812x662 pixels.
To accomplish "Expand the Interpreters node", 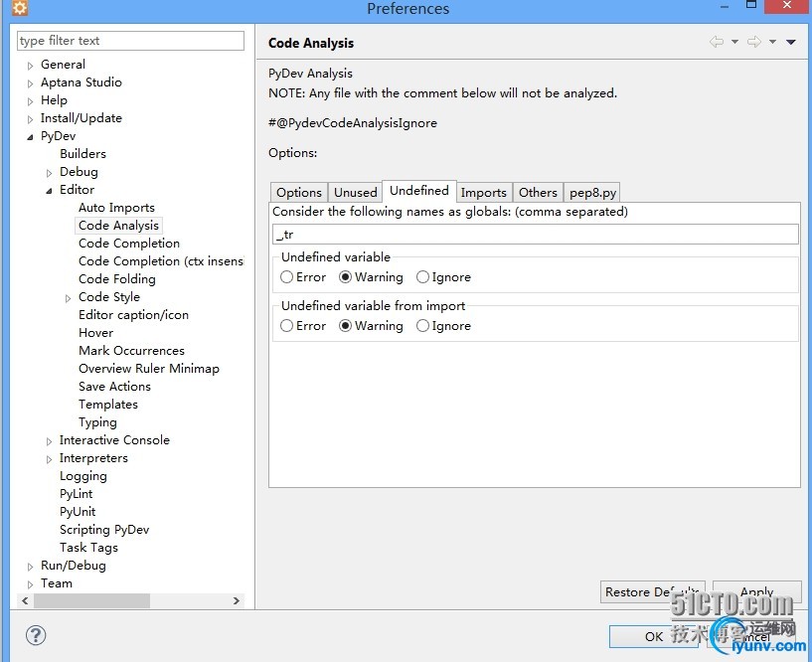I will click(49, 459).
